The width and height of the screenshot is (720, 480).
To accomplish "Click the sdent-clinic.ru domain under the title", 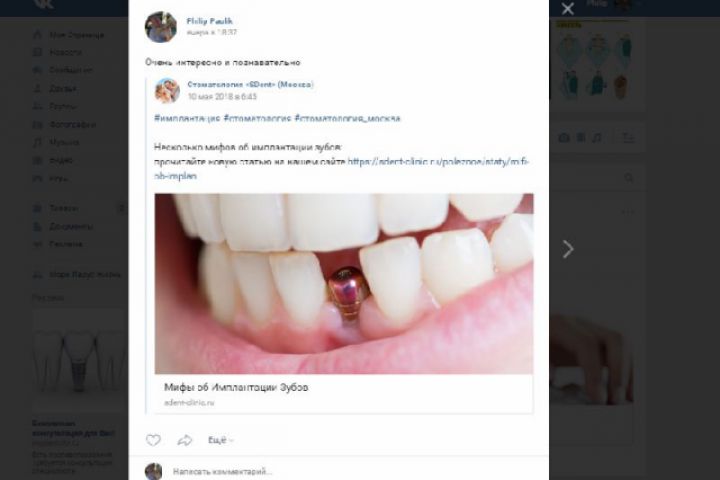I will pos(189,403).
